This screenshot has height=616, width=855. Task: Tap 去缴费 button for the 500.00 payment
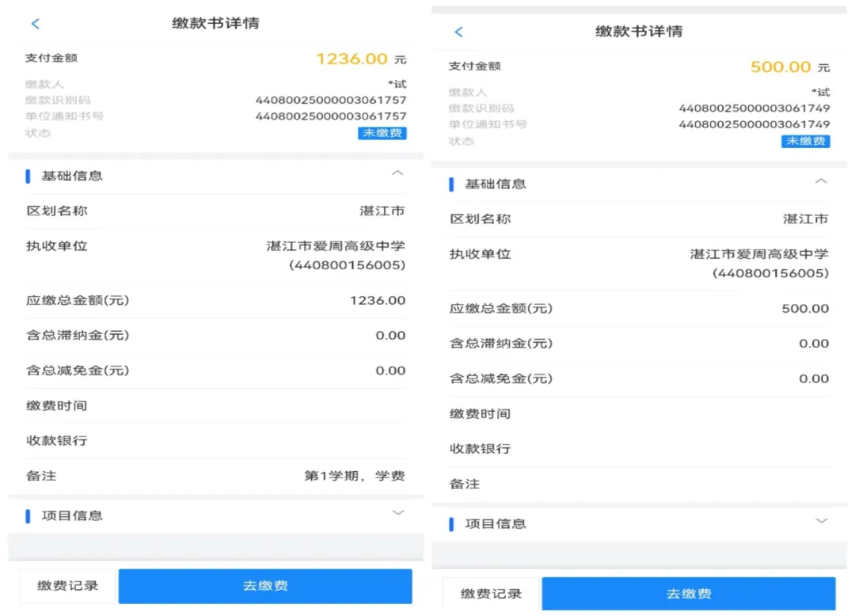pyautogui.click(x=688, y=594)
